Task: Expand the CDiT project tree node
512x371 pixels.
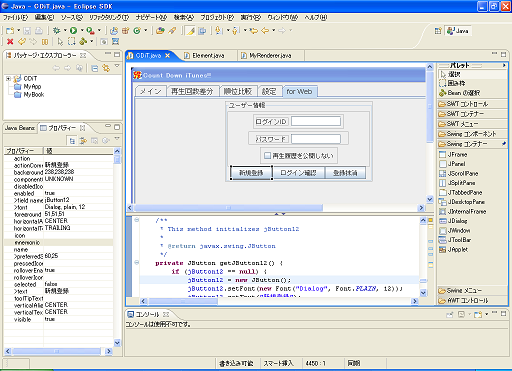Action: (8, 79)
